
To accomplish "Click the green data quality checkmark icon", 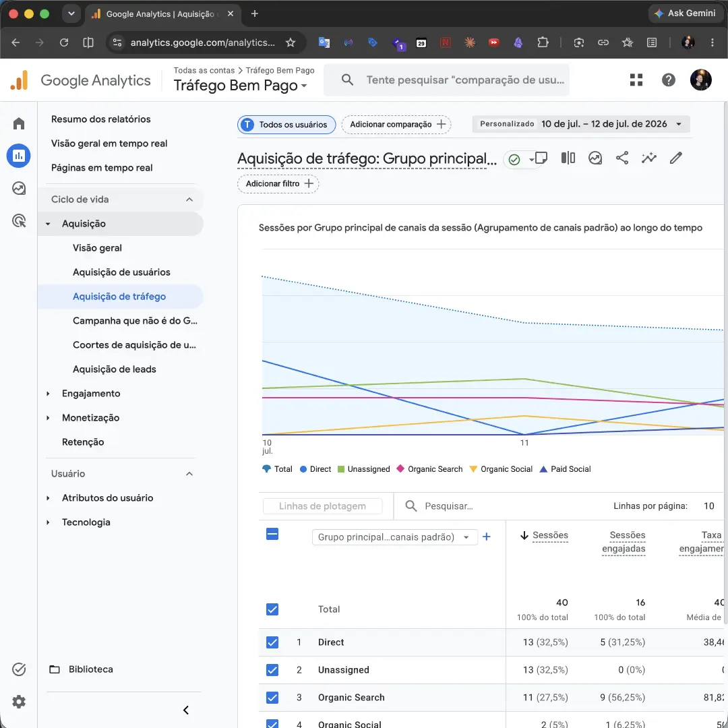I will coord(514,160).
